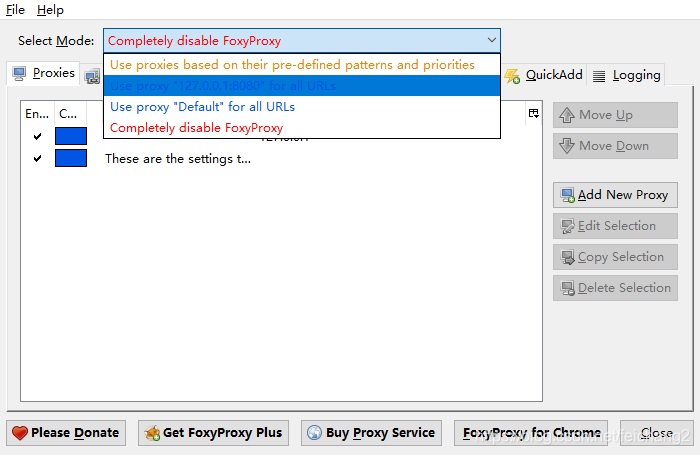
Task: Click the color swatch of first proxy row
Action: pyautogui.click(x=71, y=136)
